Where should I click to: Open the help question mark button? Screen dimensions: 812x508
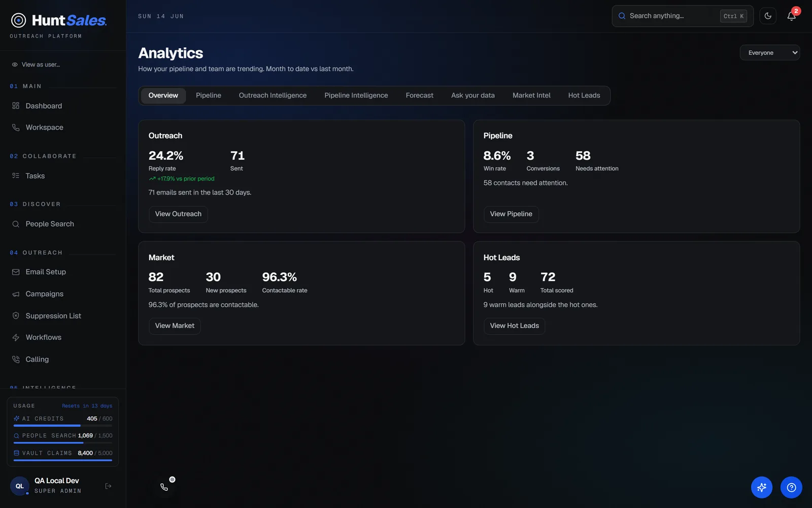click(791, 488)
